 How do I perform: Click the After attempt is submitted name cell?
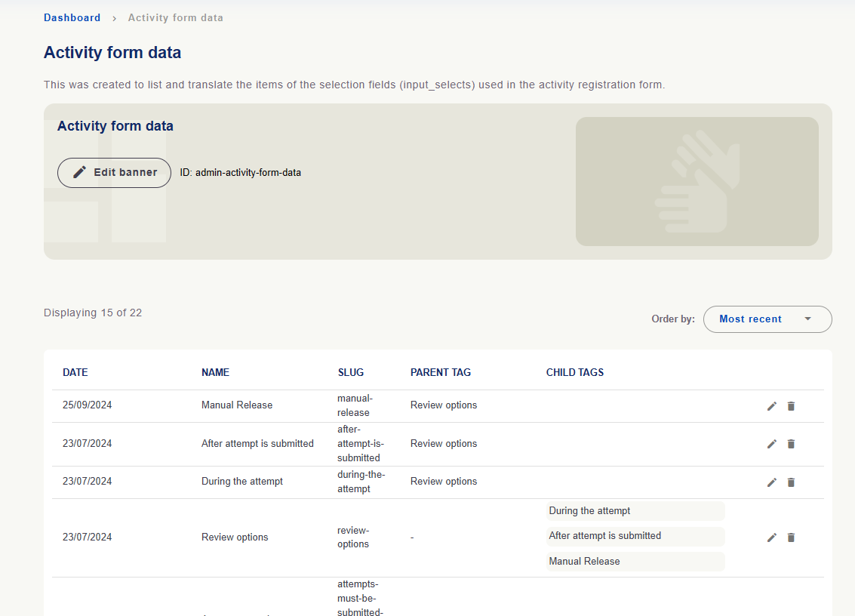click(257, 444)
